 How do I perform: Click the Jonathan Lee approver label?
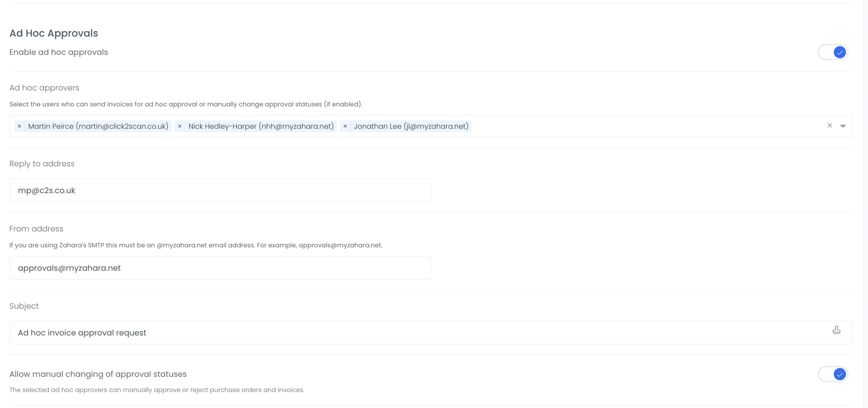pos(411,126)
